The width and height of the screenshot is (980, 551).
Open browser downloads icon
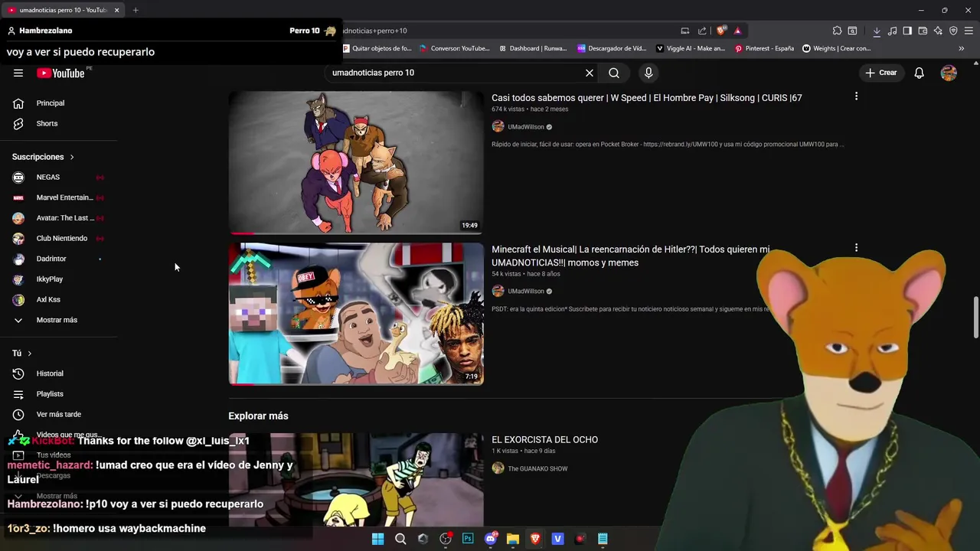(877, 31)
